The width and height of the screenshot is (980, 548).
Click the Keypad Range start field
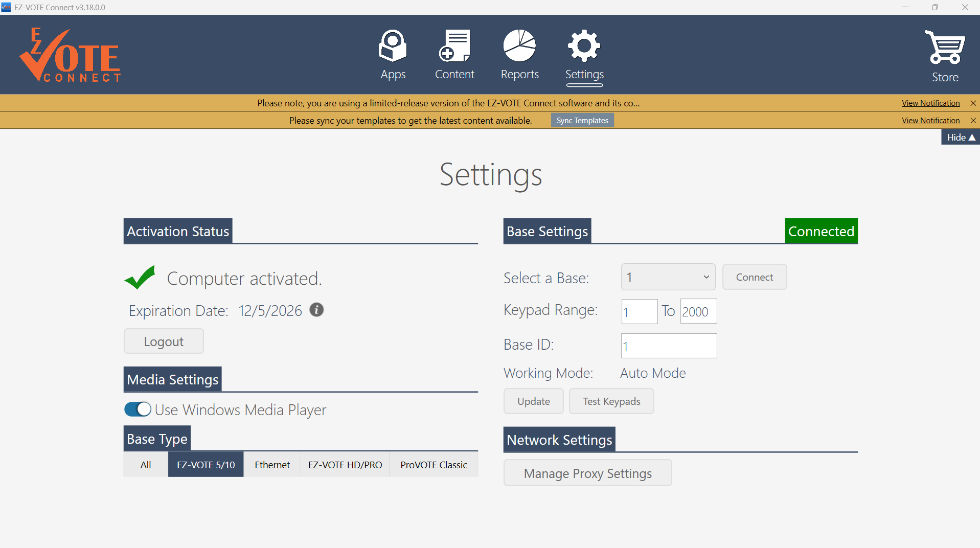click(639, 311)
